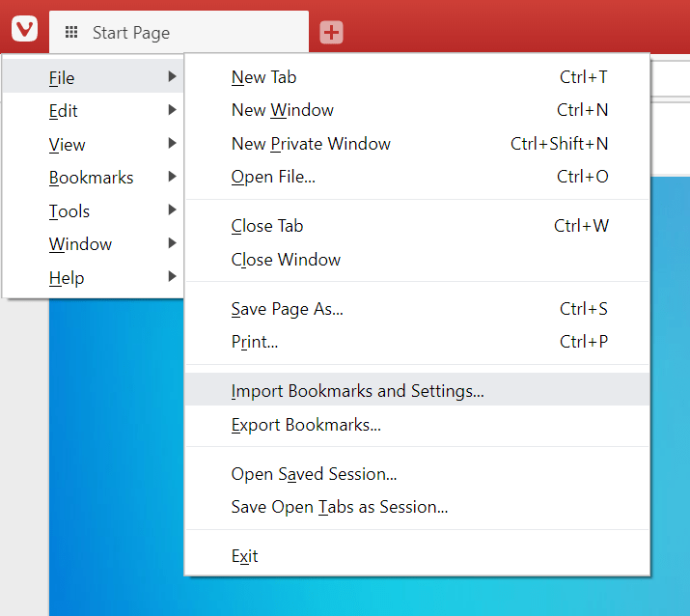Choose Open Saved Session...
Viewport: 690px width, 616px height.
point(417,474)
